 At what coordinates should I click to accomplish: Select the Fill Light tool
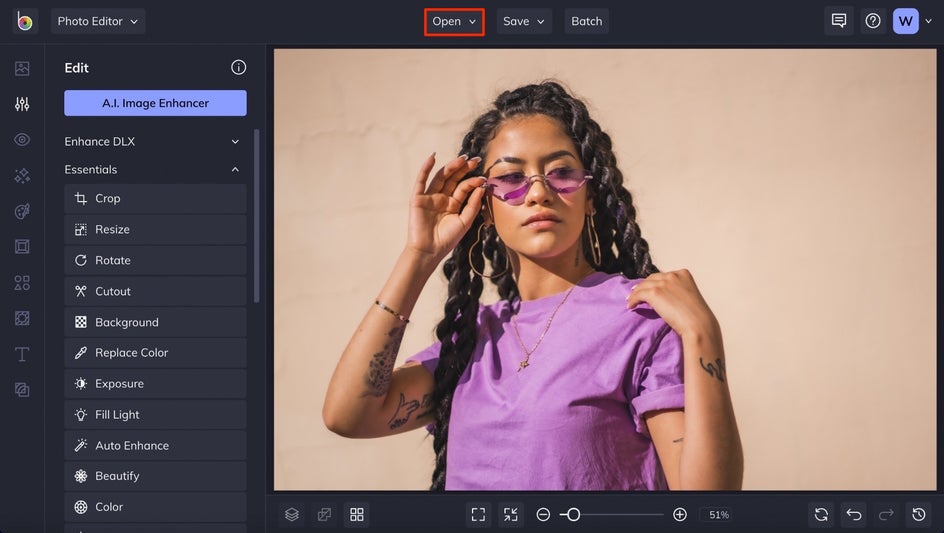click(155, 415)
